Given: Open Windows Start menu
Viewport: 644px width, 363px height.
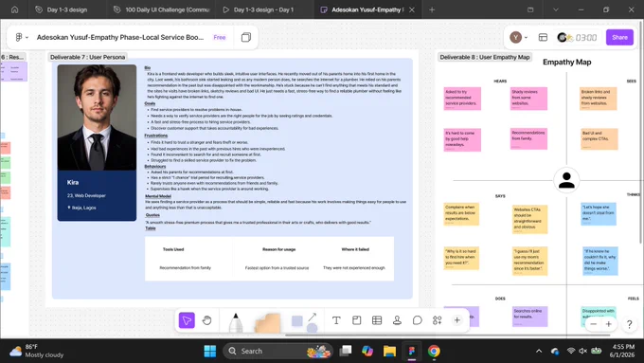Looking at the screenshot, I should tap(210, 351).
